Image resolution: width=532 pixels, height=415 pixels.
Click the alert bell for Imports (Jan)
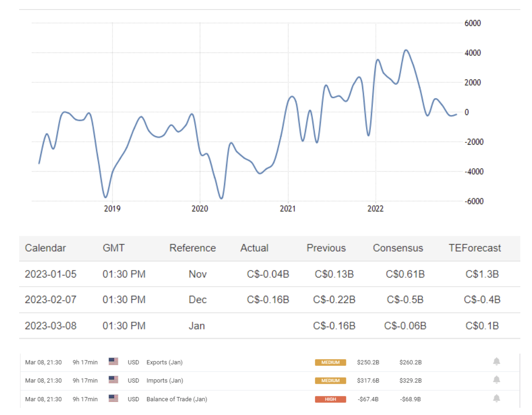tap(496, 380)
